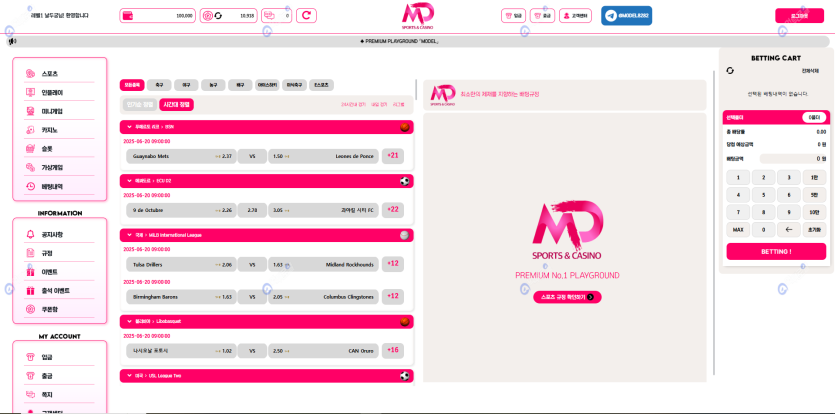Open 고객센터 button in header
835x414 pixels.
click(575, 16)
